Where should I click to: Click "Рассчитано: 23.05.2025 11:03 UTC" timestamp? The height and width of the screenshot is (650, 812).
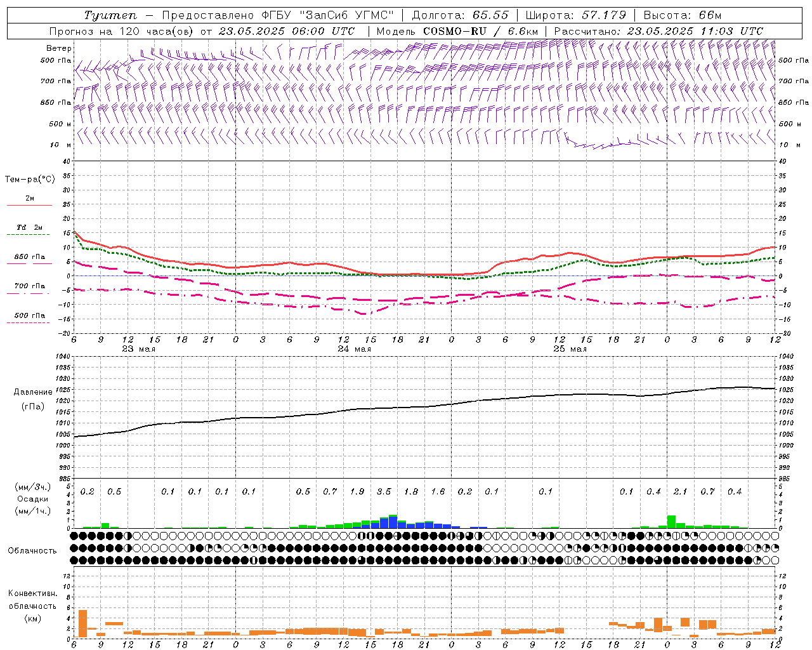[x=658, y=31]
